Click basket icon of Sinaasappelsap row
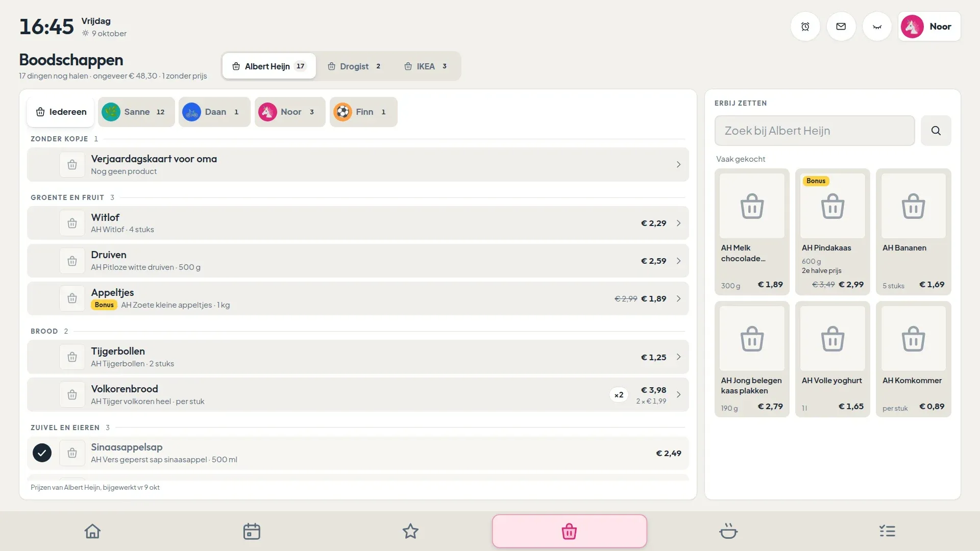This screenshot has width=980, height=551. point(72,453)
